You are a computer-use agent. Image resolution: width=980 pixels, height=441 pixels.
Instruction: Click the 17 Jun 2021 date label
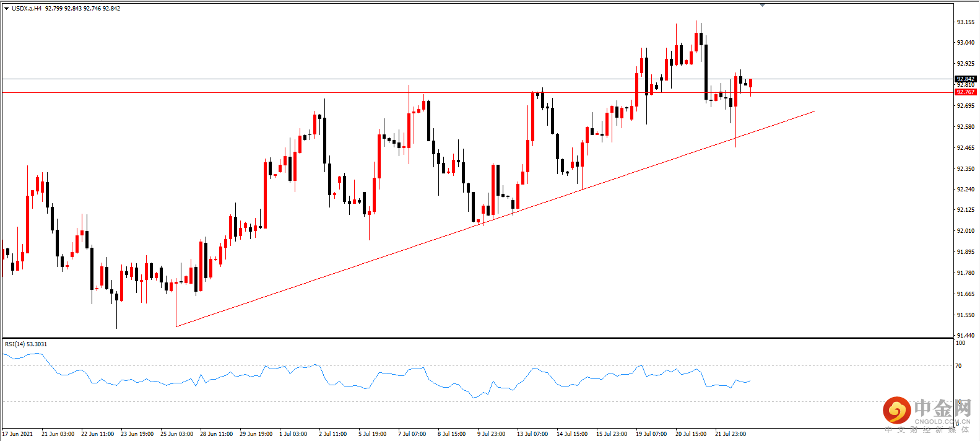(18, 434)
